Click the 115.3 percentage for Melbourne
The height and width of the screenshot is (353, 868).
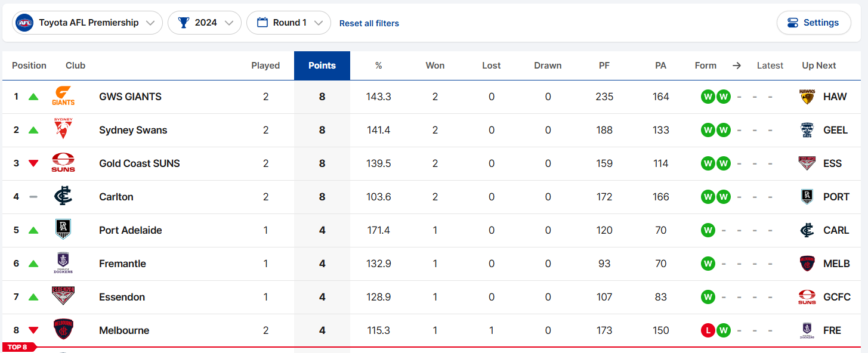point(378,330)
